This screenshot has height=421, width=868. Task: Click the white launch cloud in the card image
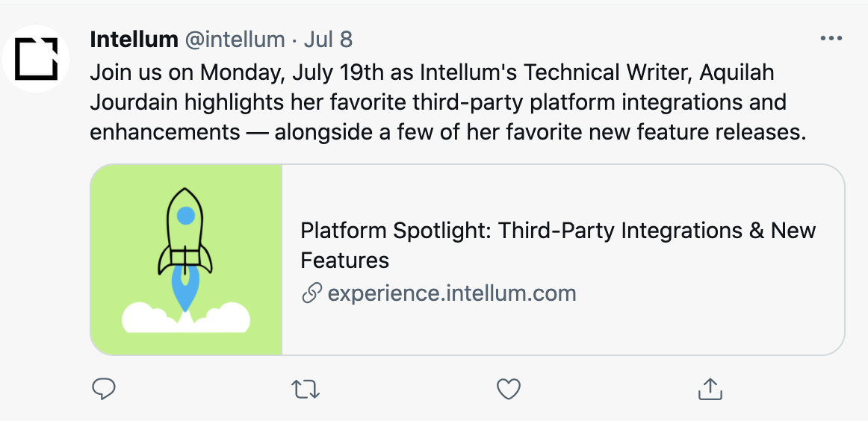tap(149, 319)
